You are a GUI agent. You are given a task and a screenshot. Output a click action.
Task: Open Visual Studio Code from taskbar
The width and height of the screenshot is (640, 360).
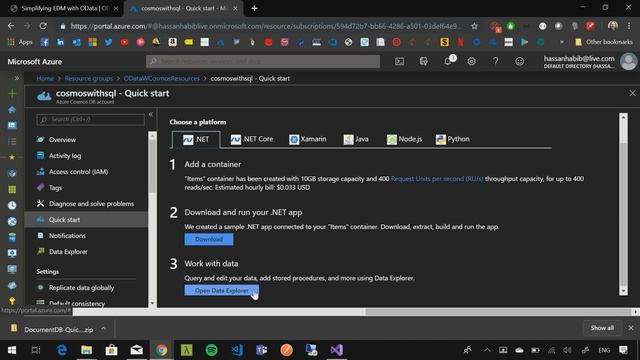tap(237, 350)
